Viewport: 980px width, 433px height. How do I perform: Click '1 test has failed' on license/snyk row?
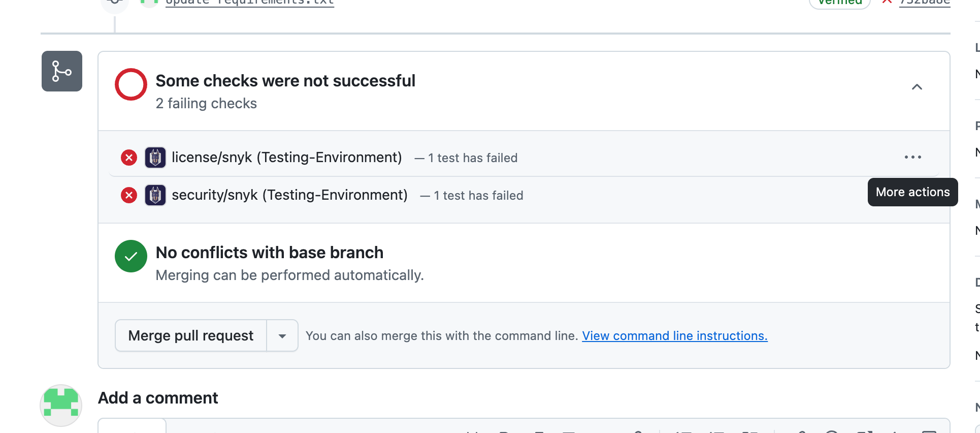[473, 158]
